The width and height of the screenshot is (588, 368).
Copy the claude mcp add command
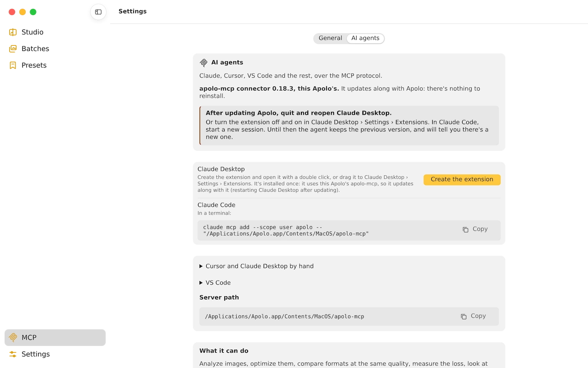click(x=475, y=229)
